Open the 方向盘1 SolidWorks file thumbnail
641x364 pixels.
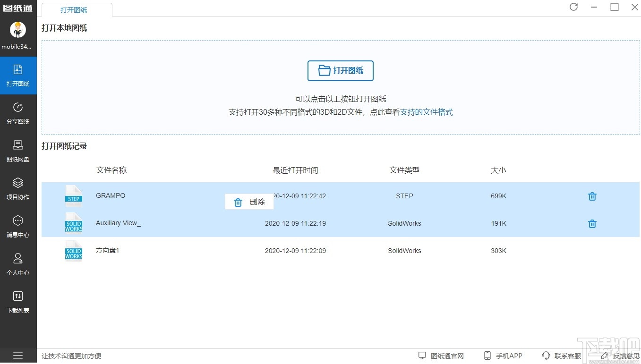point(74,250)
